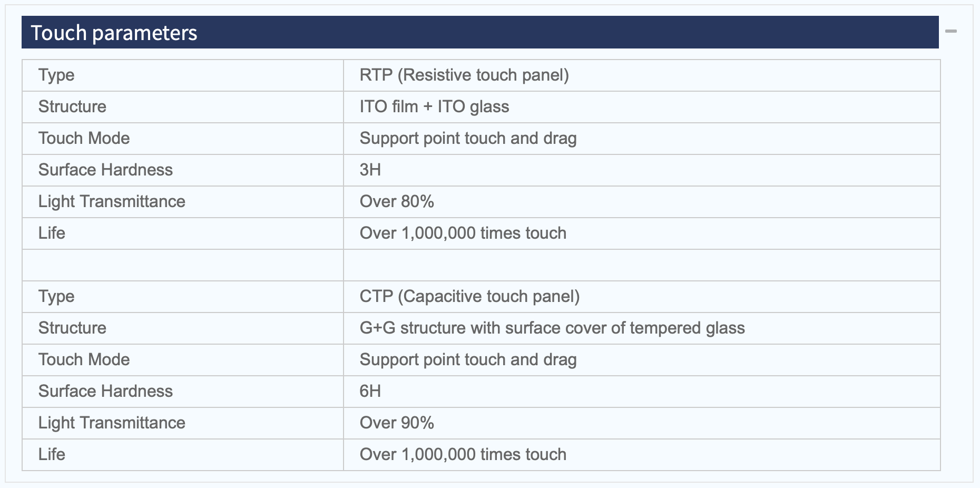The width and height of the screenshot is (980, 488).
Task: Collapse the Touch parameters section via minus icon
Action: click(x=951, y=32)
